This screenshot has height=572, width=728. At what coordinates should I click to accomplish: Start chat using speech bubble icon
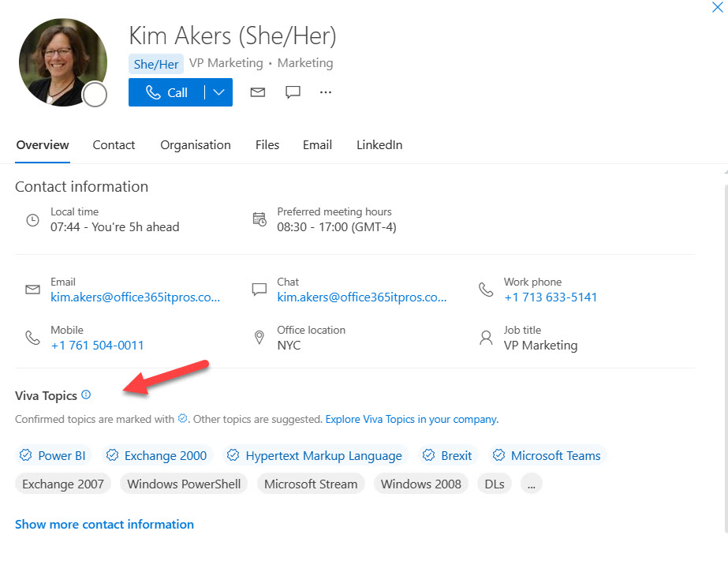(x=293, y=92)
